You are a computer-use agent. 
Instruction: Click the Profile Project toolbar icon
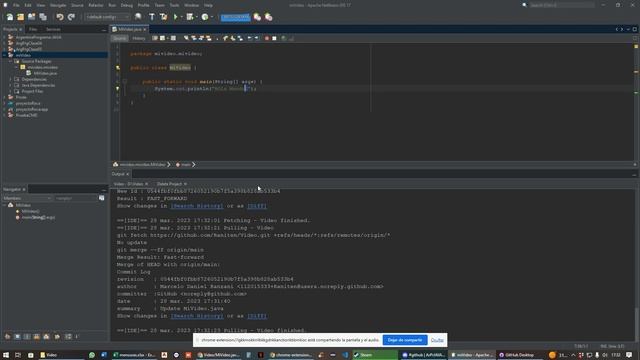point(205,17)
